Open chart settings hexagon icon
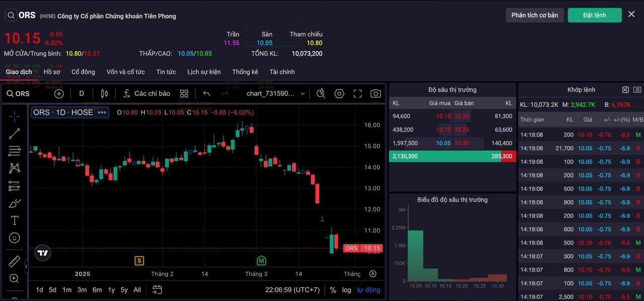The width and height of the screenshot is (644, 301). (339, 94)
